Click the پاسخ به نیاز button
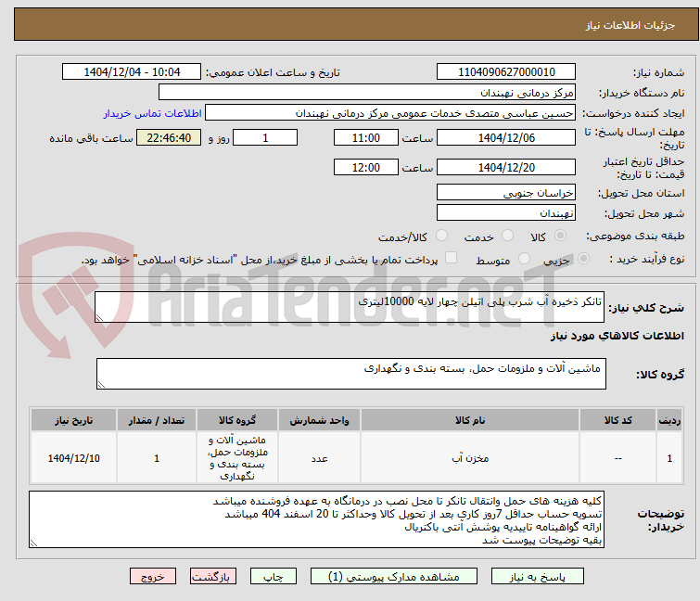Image resolution: width=700 pixels, height=601 pixels. [x=538, y=577]
